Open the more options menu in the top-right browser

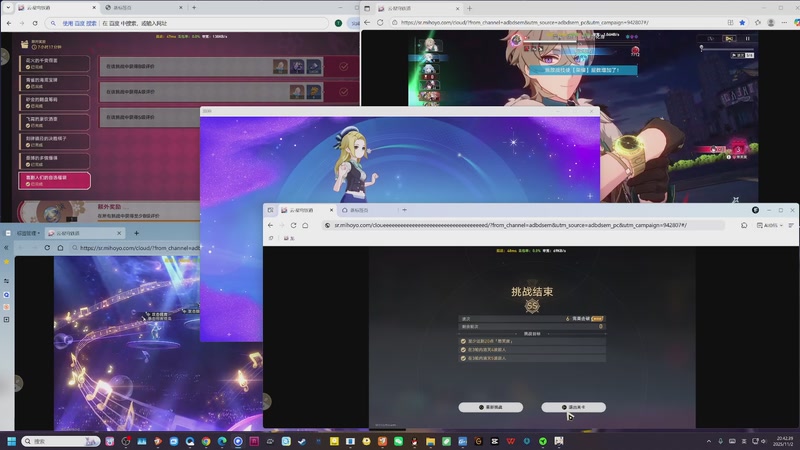784,22
